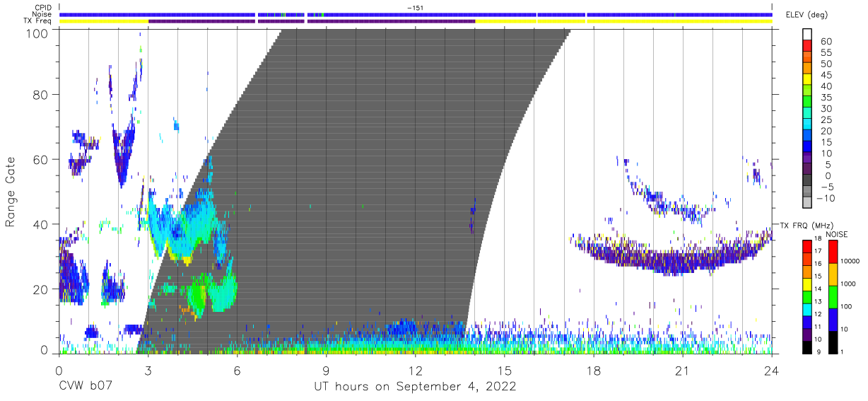Click the 80 tick on Range Gate axis
Image resolution: width=868 pixels, height=401 pixels.
42,94
